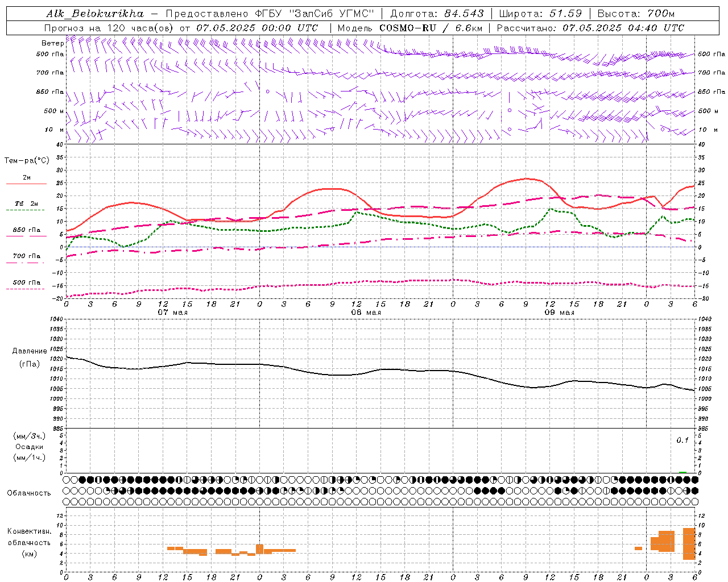Screen dimensions: 728x582
Task: Click the dotted pink line sample under 500 гПа legend
Action: (x=26, y=289)
